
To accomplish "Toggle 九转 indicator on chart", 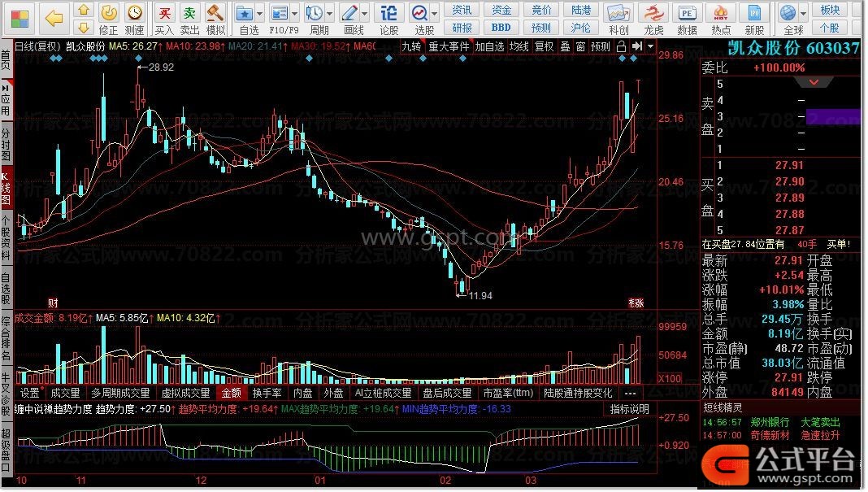I will [x=411, y=46].
